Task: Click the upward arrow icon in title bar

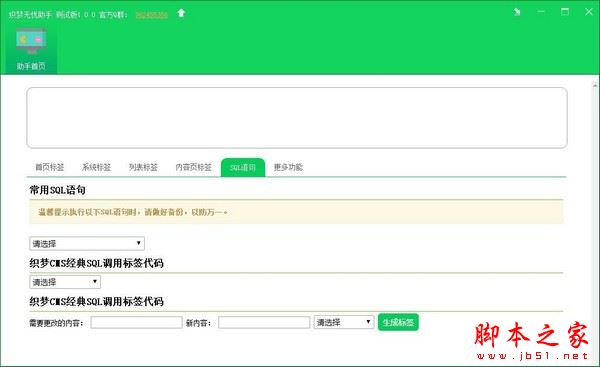Action: tap(181, 13)
